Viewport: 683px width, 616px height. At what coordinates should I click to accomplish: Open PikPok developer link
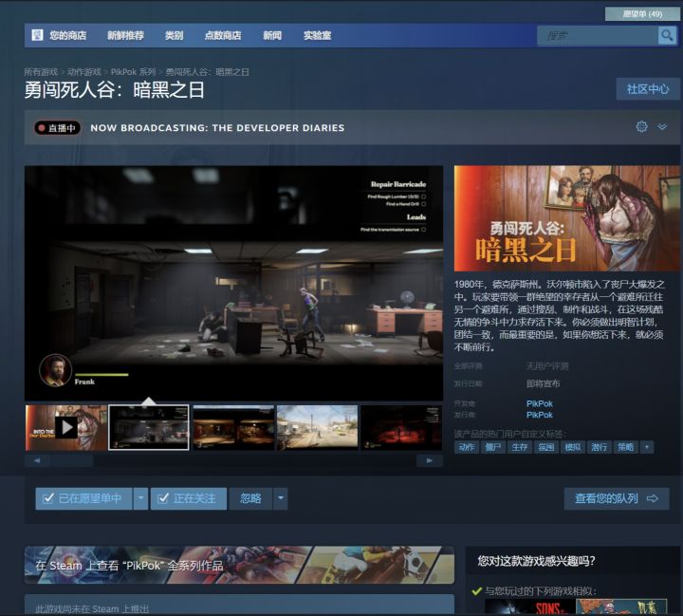pyautogui.click(x=539, y=403)
